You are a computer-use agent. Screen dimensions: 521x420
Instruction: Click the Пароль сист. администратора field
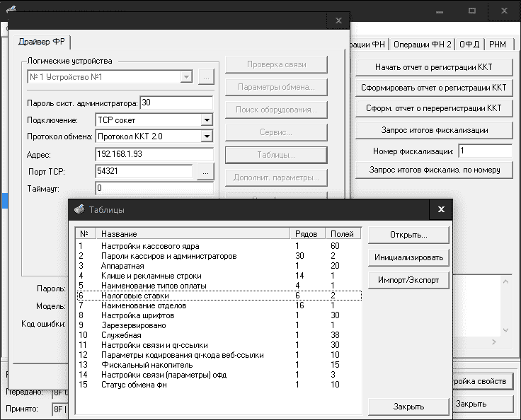click(x=176, y=103)
